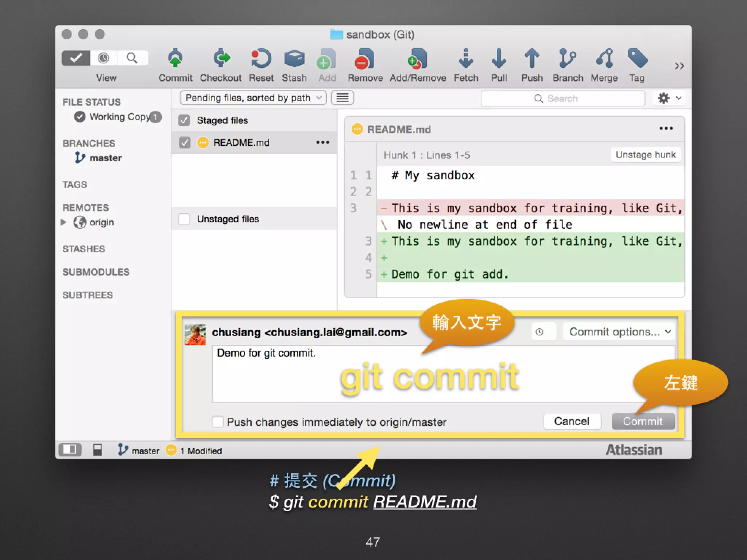The image size is (747, 560).
Task: Toggle the Unstaged files checkbox
Action: coord(184,219)
